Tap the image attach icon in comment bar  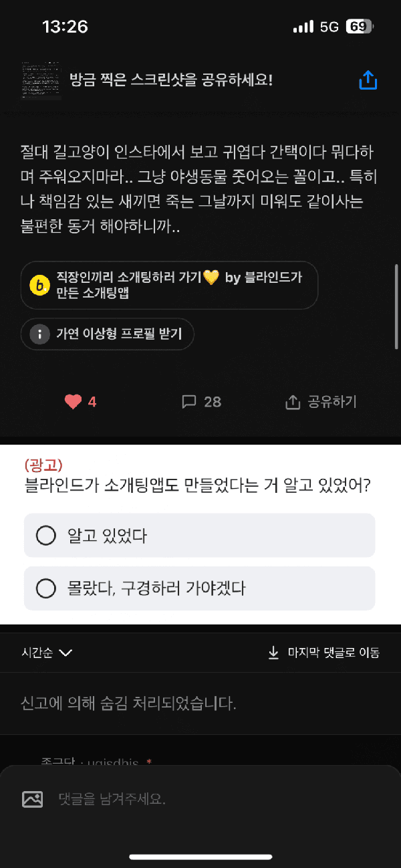coord(33,798)
